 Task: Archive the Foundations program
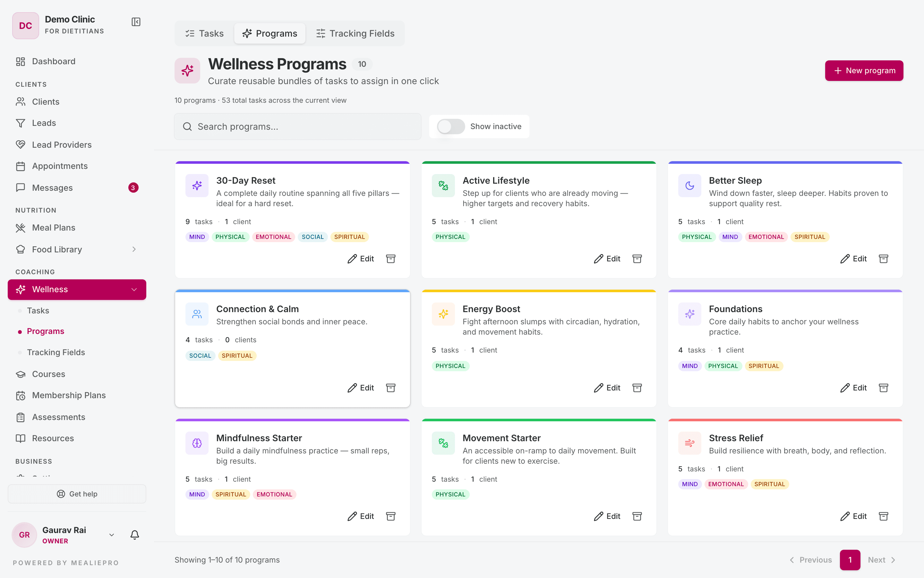click(x=883, y=388)
